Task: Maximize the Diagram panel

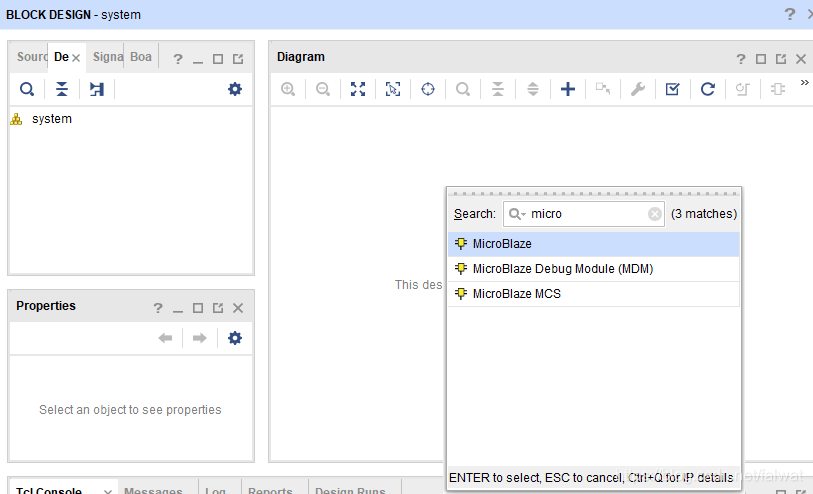Action: coord(761,59)
